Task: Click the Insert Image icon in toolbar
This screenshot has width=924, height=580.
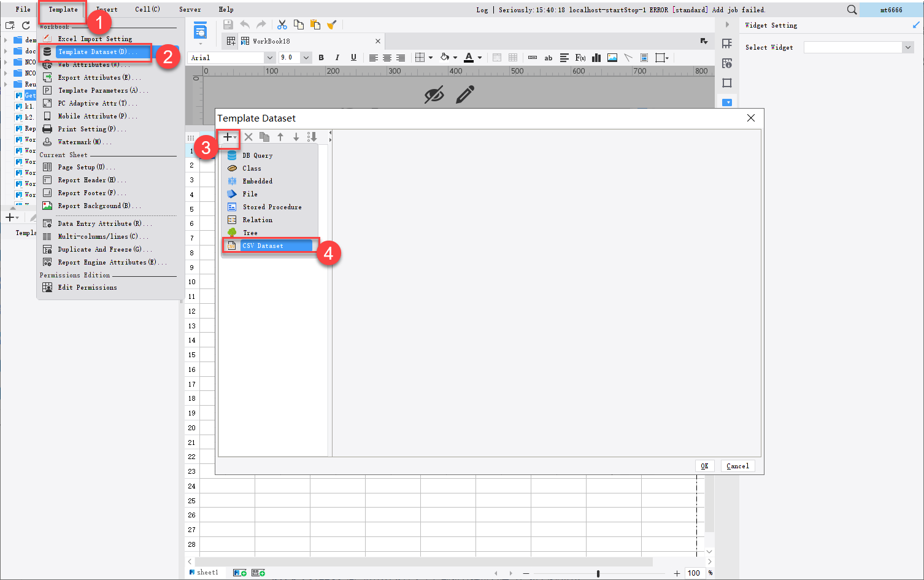Action: (x=612, y=58)
